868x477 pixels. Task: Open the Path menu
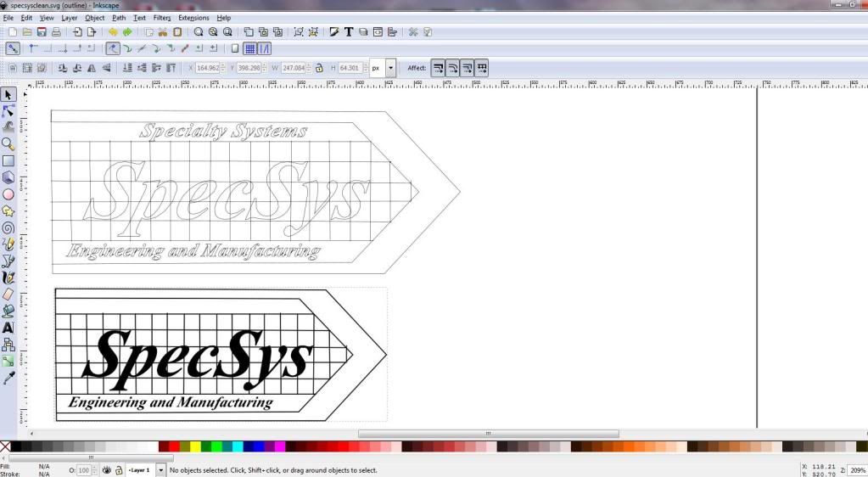coord(119,18)
